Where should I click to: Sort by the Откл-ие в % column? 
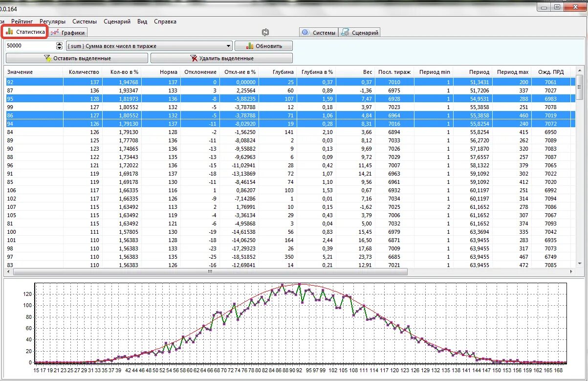point(239,72)
